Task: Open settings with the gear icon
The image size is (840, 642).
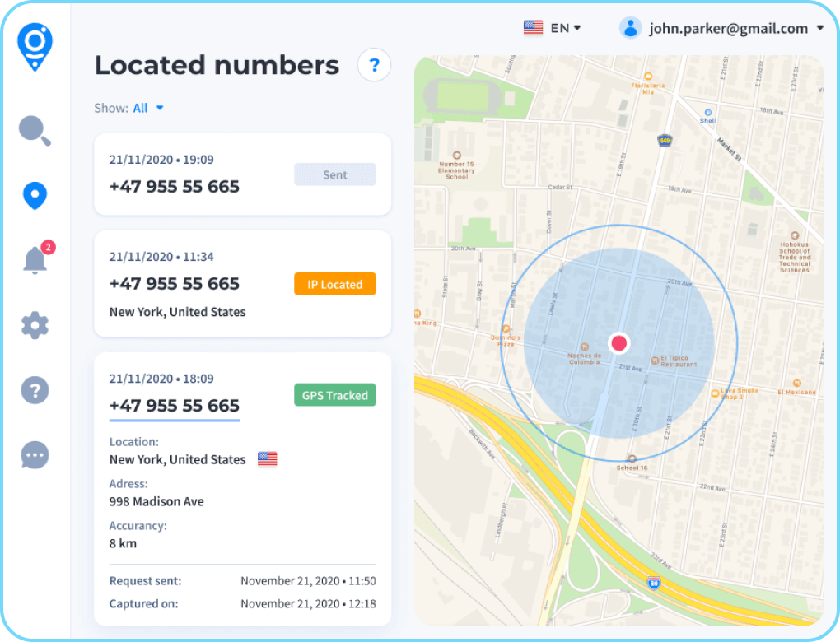Action: pyautogui.click(x=35, y=325)
